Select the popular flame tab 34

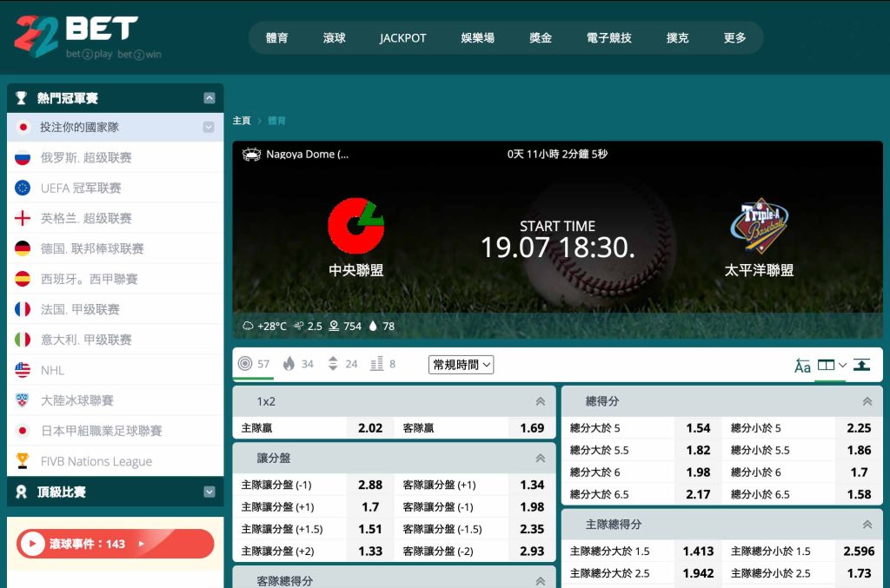(x=298, y=363)
